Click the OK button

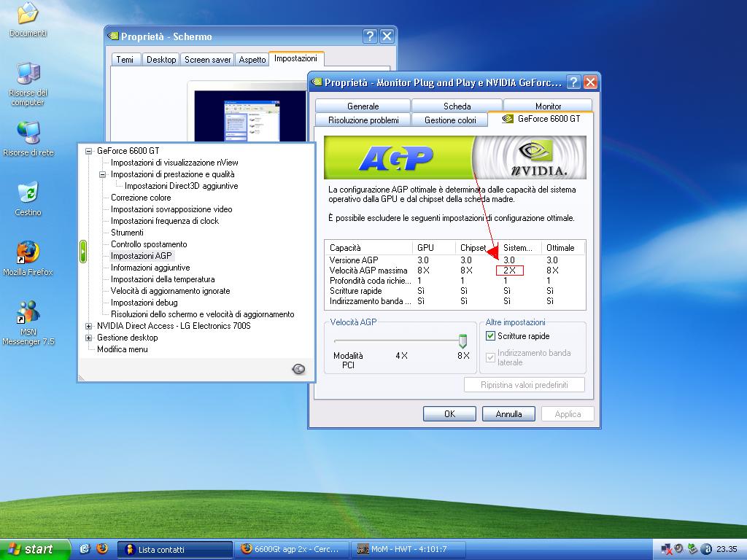click(x=449, y=414)
